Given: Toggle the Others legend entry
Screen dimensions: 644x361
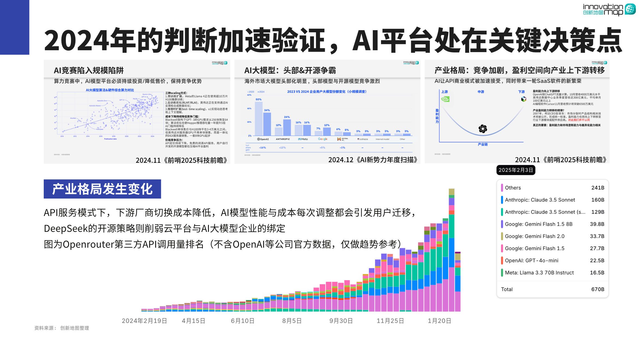Looking at the screenshot, I should tap(513, 188).
